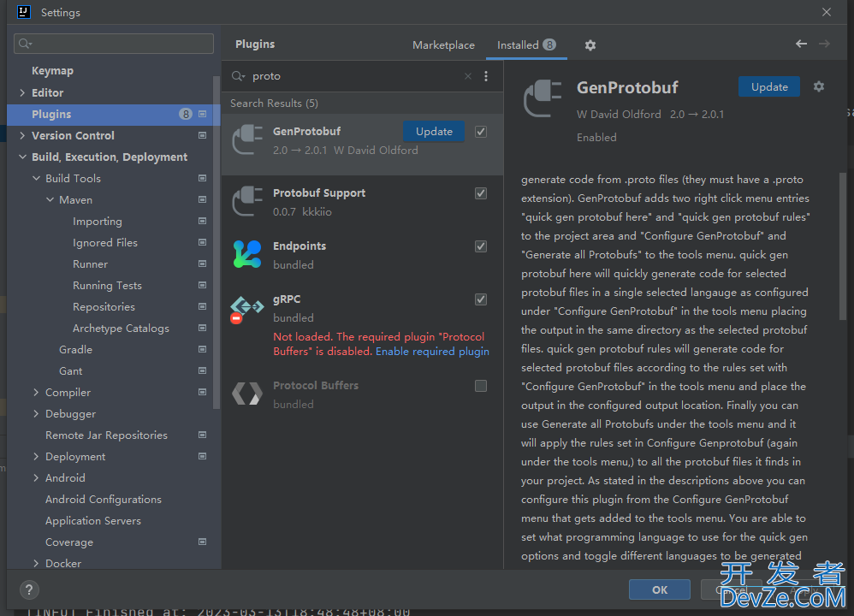Select Gant under Build Tools
Image resolution: width=854 pixels, height=616 pixels.
point(71,371)
